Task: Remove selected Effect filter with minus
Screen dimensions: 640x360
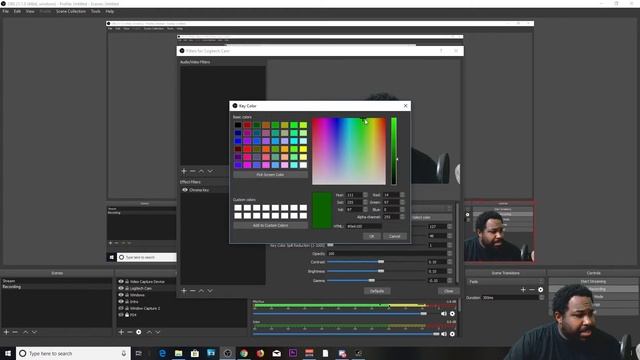Action: tap(193, 291)
